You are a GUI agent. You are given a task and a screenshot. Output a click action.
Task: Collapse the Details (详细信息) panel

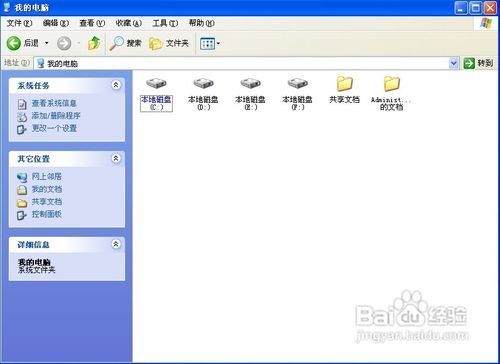coord(116,244)
